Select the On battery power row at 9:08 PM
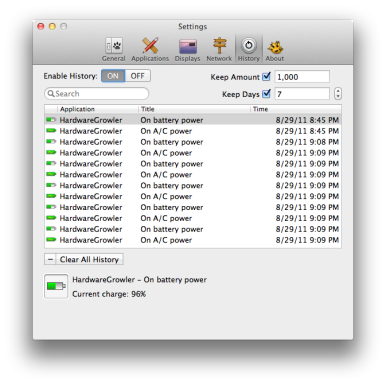This screenshot has height=385, width=386. pos(193,142)
